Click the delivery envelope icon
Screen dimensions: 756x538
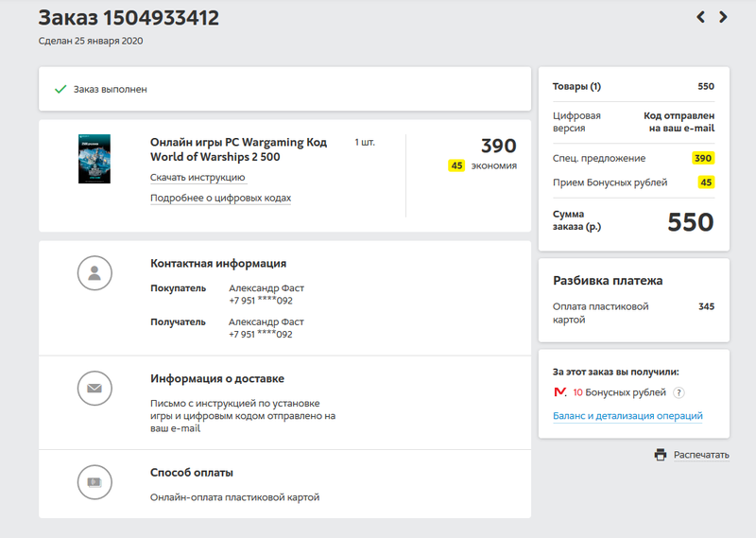coord(94,388)
